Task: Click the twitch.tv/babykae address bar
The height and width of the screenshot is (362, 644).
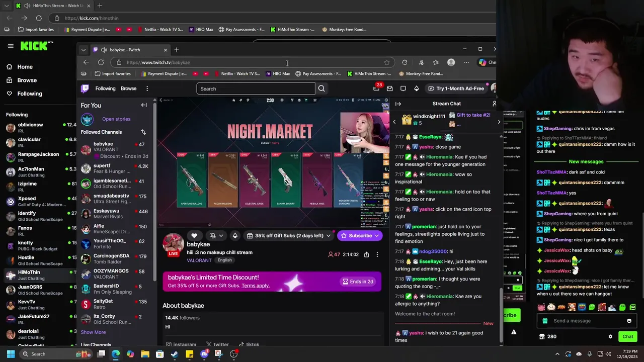Action: [252, 62]
